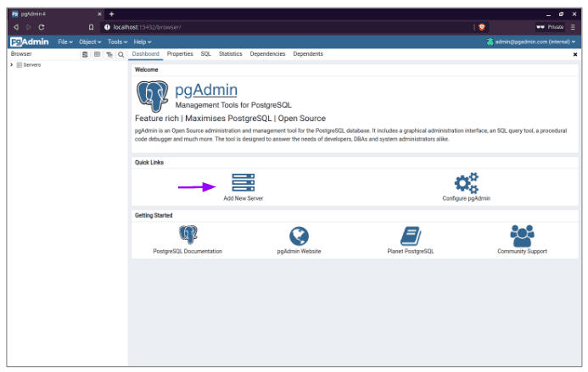Switch to the Dashboard tab
The height and width of the screenshot is (372, 588).
pos(145,54)
